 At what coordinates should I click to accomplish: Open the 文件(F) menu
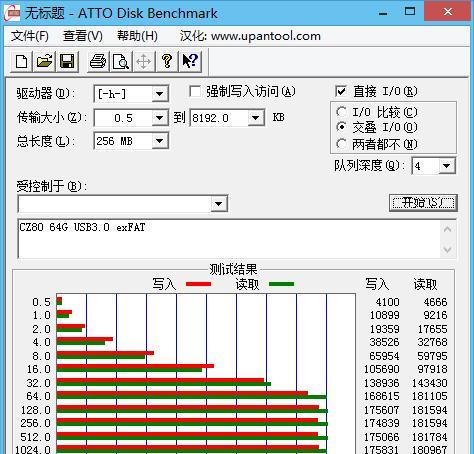click(x=30, y=36)
